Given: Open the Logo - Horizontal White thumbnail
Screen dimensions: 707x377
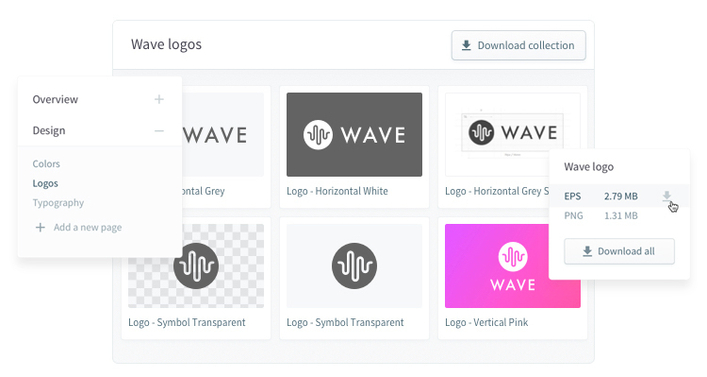Looking at the screenshot, I should point(354,134).
